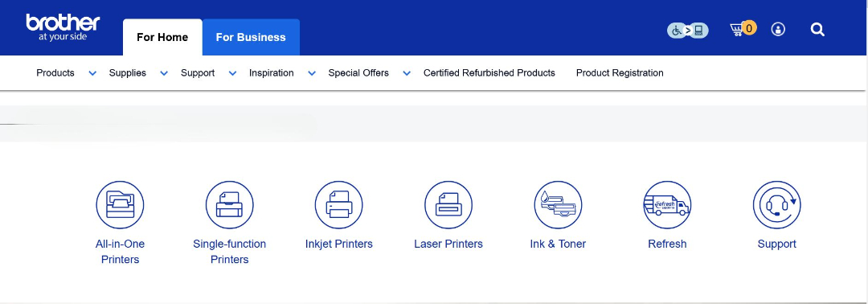The width and height of the screenshot is (868, 304).
Task: Go to Product Registration link
Action: [x=620, y=73]
